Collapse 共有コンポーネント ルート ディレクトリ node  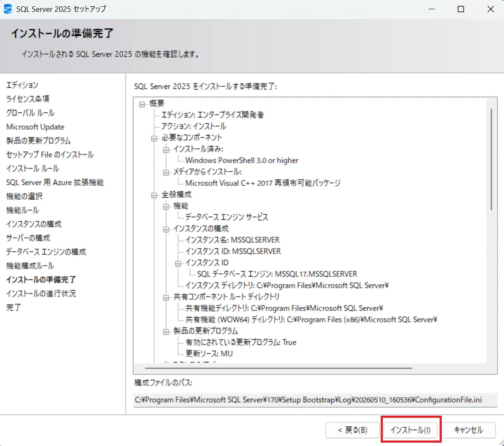point(166,298)
